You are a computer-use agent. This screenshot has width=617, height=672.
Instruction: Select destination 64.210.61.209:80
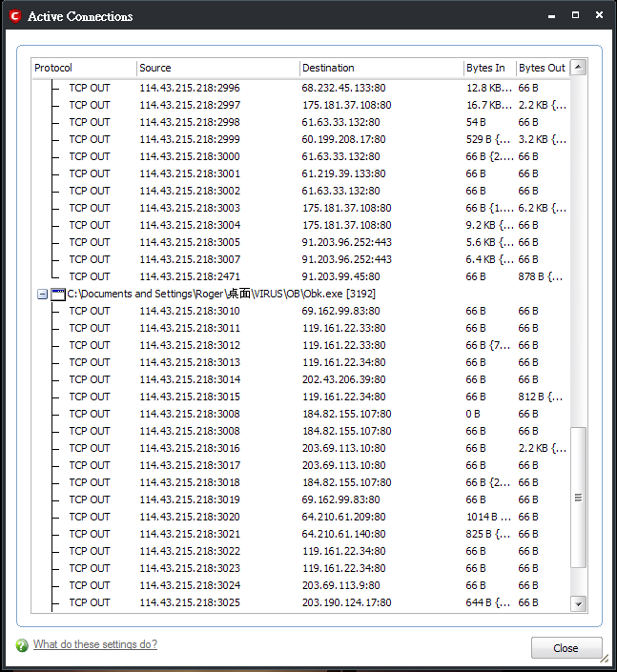click(x=343, y=517)
